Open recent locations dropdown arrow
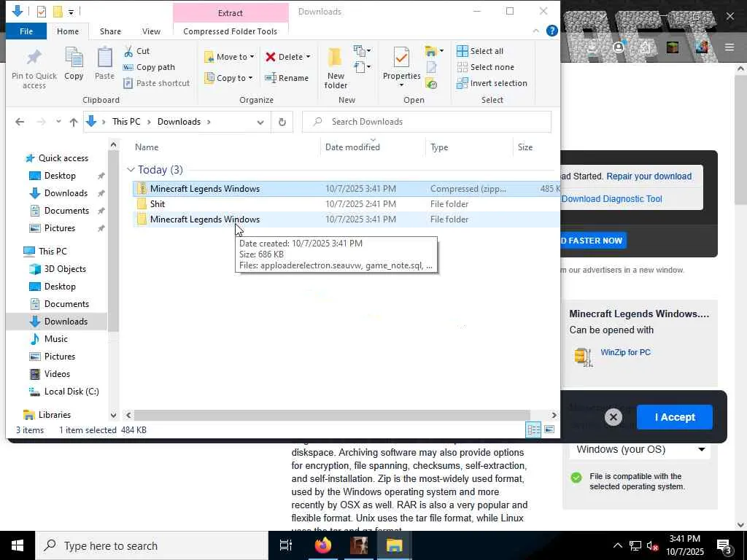The height and width of the screenshot is (560, 747). point(58,122)
